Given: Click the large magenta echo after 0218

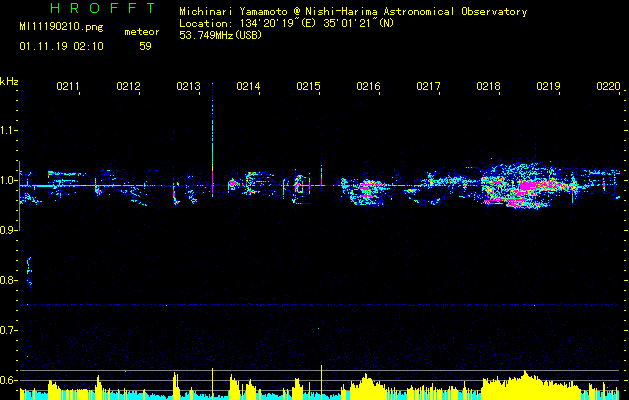Looking at the screenshot, I should pyautogui.click(x=532, y=186).
